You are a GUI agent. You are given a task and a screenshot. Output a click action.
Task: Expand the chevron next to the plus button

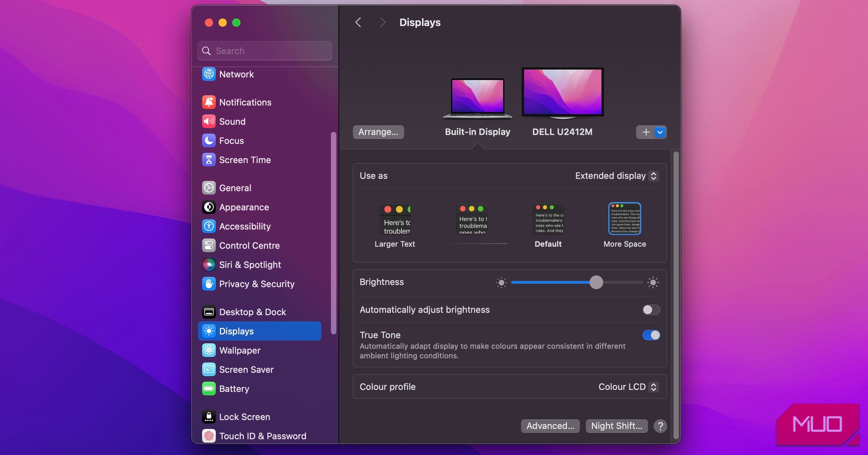(660, 132)
